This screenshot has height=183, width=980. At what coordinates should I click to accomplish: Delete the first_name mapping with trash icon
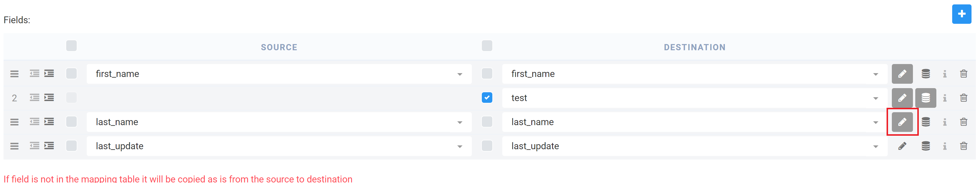click(963, 74)
